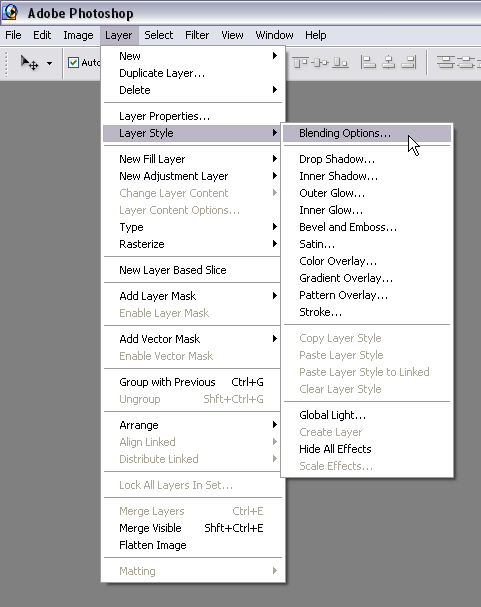Viewport: 481px width, 607px height.
Task: Click the Align horizontal centers icon
Action: click(x=389, y=62)
